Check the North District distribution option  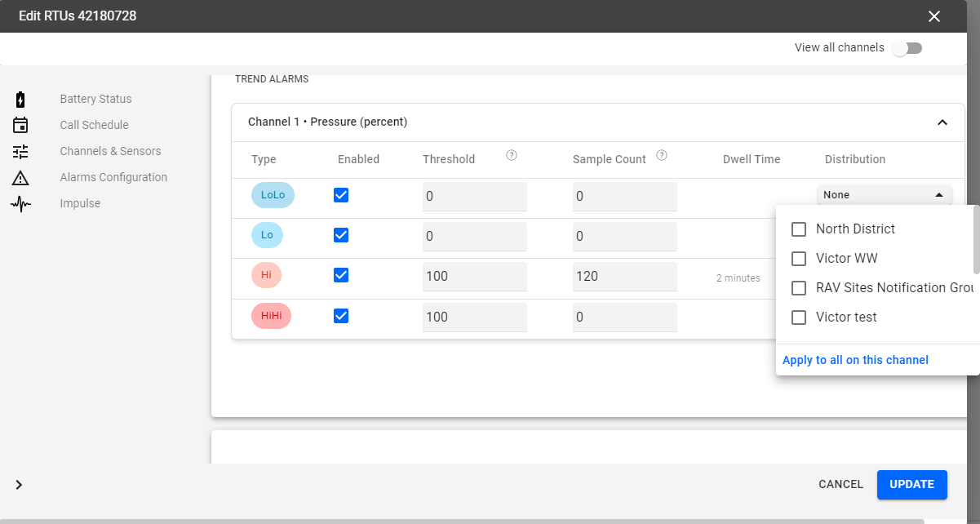coord(799,229)
